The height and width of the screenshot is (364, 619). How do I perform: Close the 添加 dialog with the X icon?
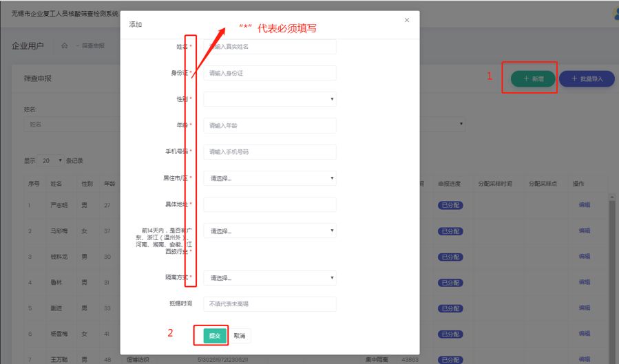coord(406,21)
